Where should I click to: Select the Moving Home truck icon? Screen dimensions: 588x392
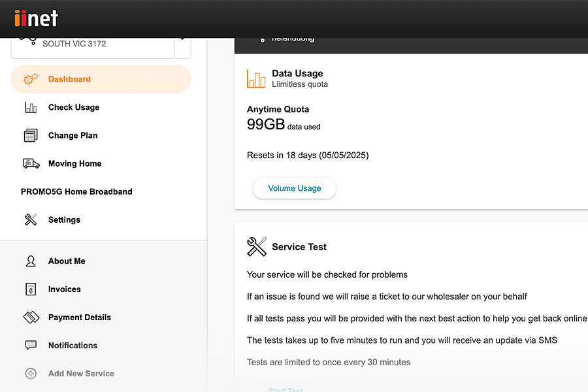[x=31, y=163]
